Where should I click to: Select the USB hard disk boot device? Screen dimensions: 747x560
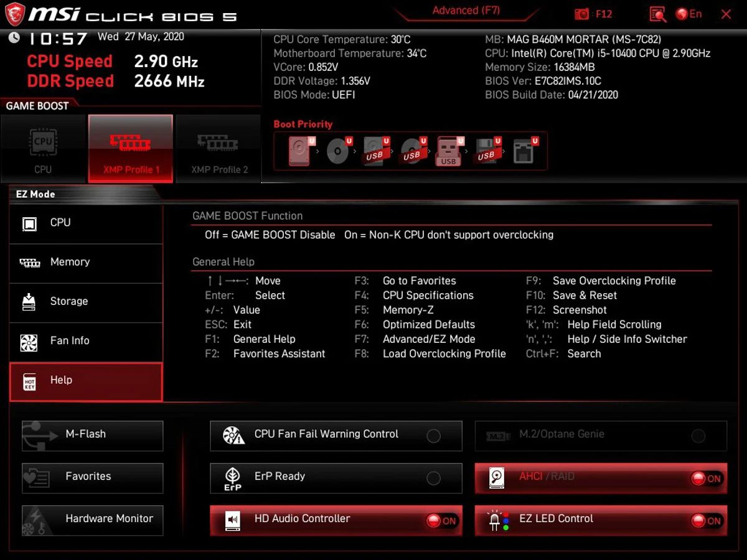tap(376, 151)
